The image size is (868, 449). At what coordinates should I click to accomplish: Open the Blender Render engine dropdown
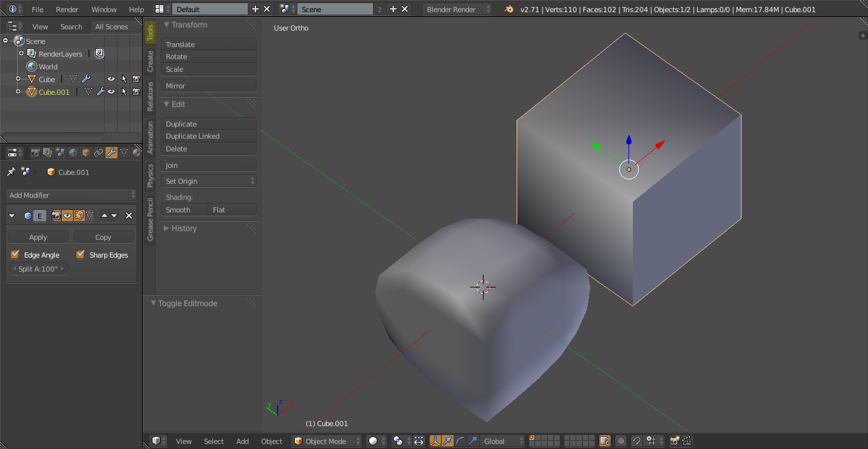click(457, 10)
